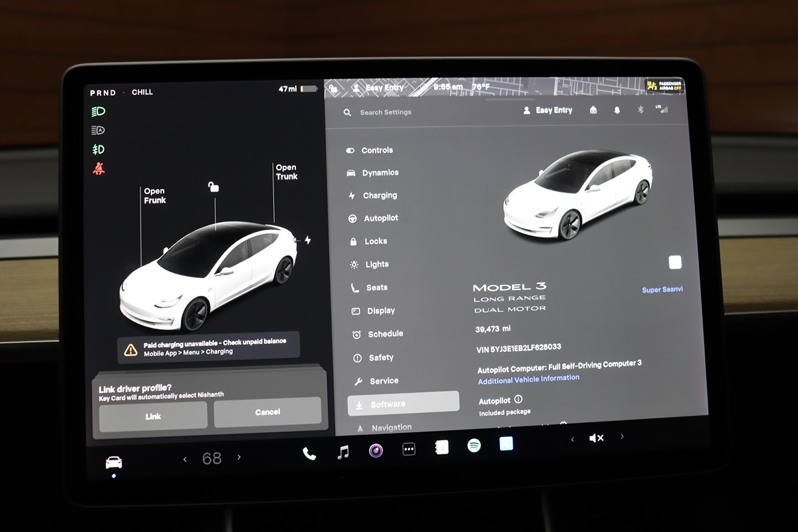Tap the Bluetooth icon in settings header
The image size is (798, 532).
(x=640, y=110)
